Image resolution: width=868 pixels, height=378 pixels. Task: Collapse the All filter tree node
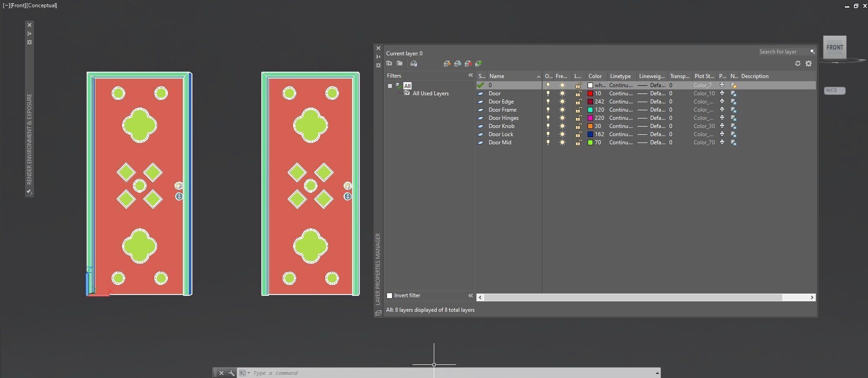click(x=390, y=86)
